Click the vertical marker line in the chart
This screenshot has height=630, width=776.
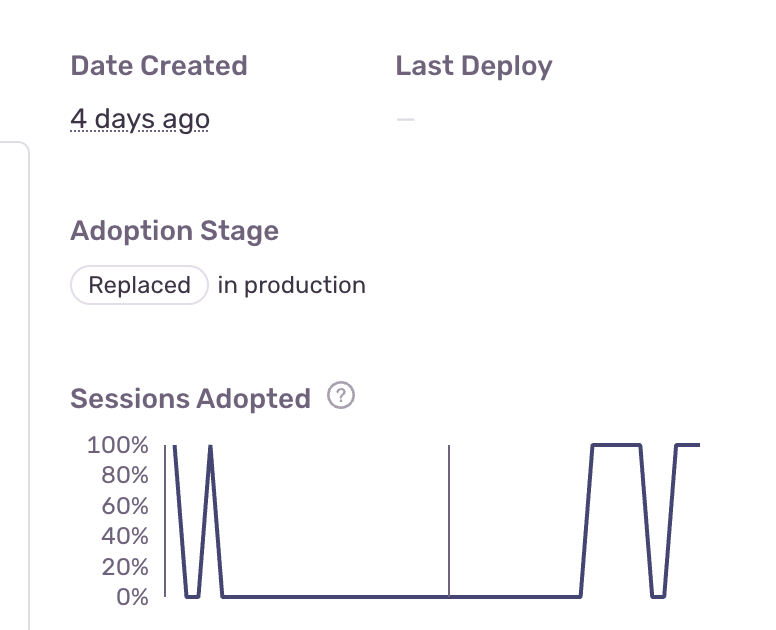[449, 520]
